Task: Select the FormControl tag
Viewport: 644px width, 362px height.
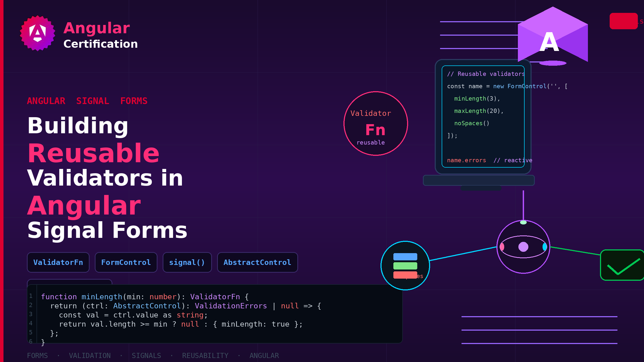Action: [126, 263]
